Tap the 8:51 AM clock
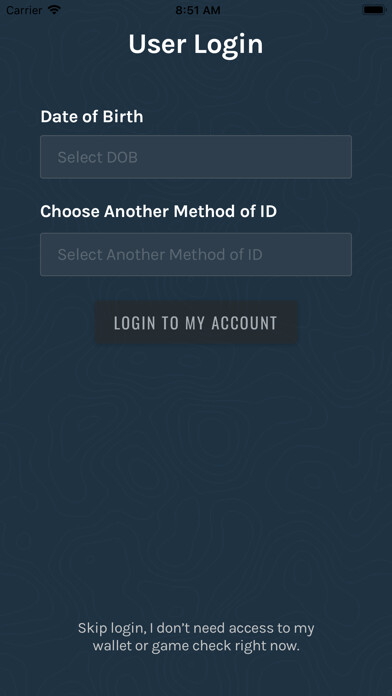This screenshot has height=696, width=392. (198, 10)
